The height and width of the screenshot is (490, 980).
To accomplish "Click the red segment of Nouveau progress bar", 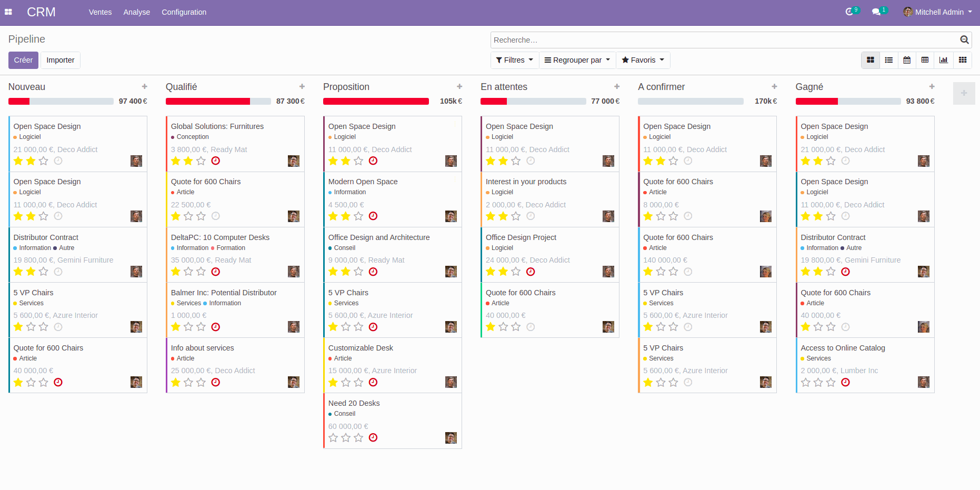I will 19,101.
